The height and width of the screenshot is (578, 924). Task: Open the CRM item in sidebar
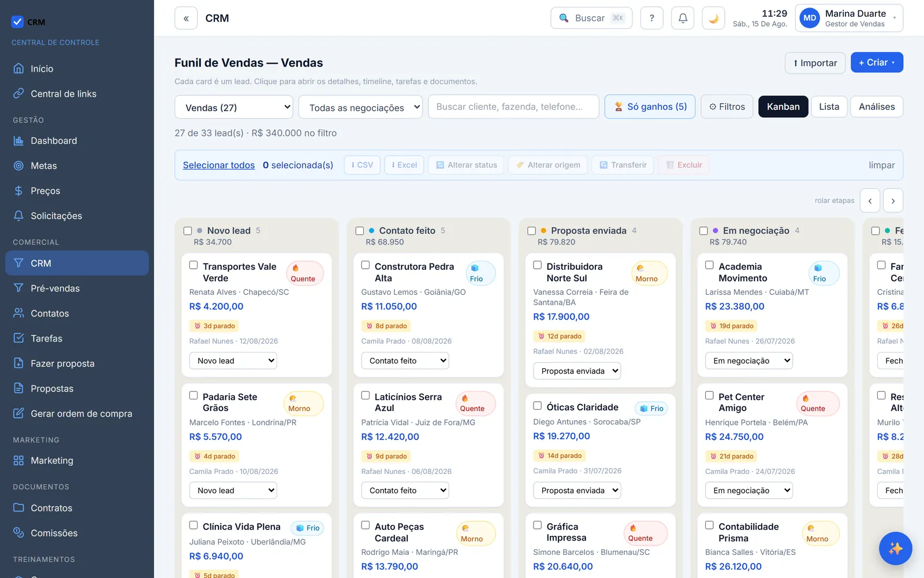(77, 263)
